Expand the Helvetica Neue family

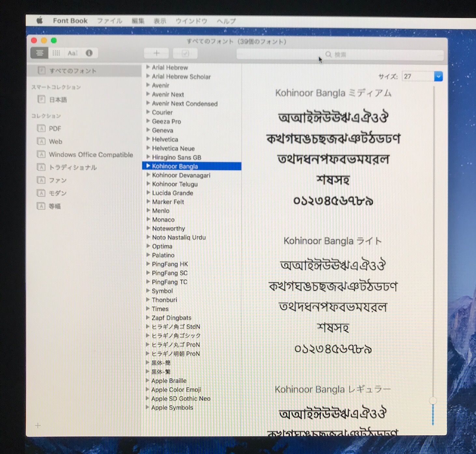[x=148, y=148]
